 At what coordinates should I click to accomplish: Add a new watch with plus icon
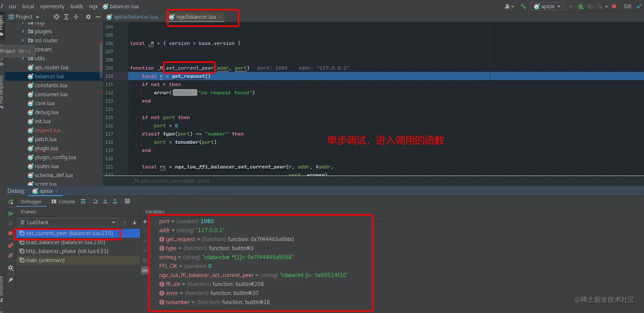coord(145,222)
